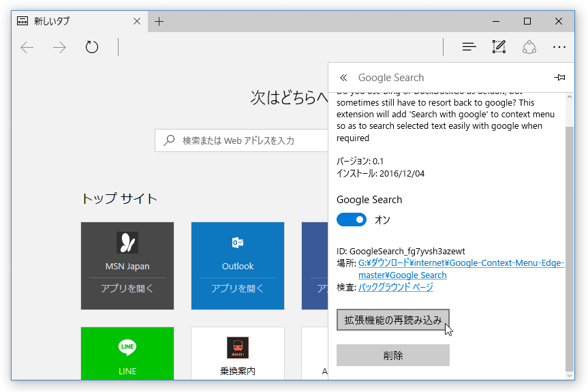Open the extension location folder link
This screenshot has width=588, height=392.
point(461,269)
